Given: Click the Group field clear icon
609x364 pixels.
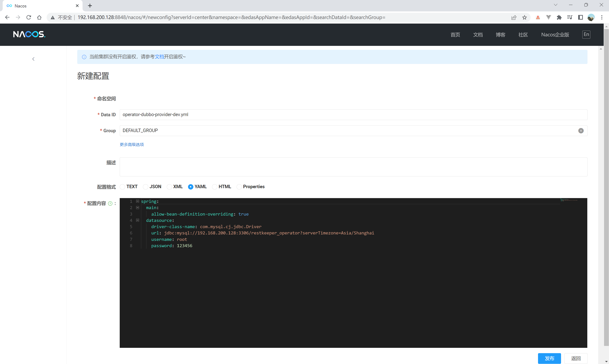Looking at the screenshot, I should coord(581,131).
